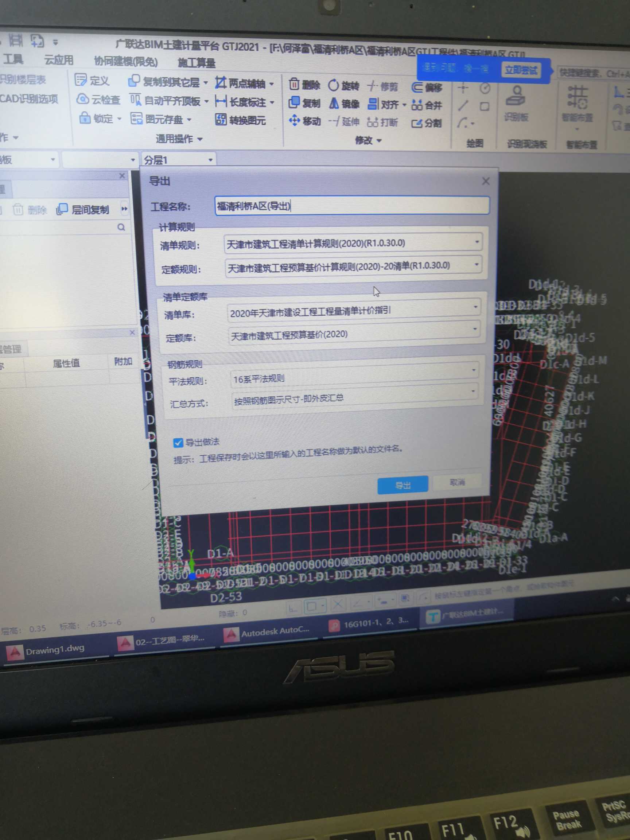Image resolution: width=630 pixels, height=840 pixels.
Task: Click 自动平齐顶板 tool
Action: point(169,101)
